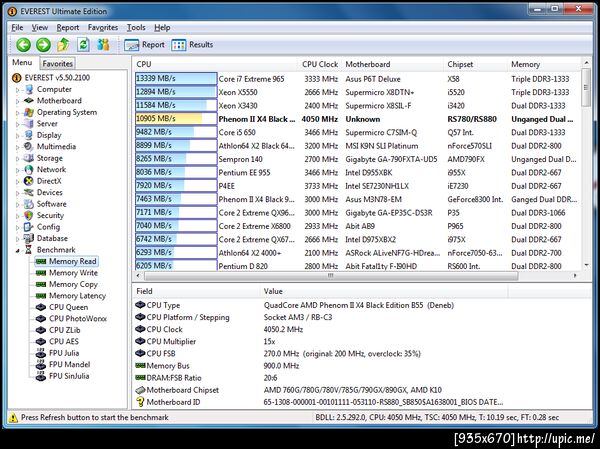The image size is (600, 449).
Task: Click the green Back arrow icon
Action: pos(23,45)
